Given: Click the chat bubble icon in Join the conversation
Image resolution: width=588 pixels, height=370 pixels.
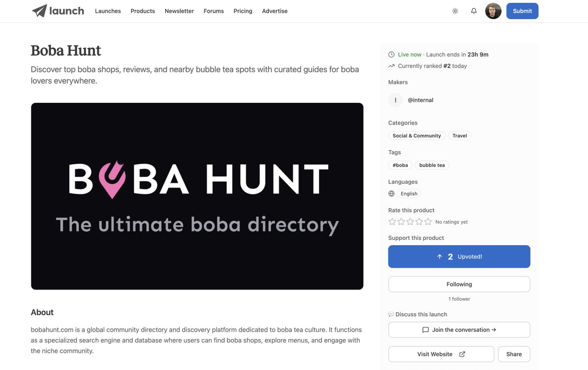Looking at the screenshot, I should (x=425, y=330).
